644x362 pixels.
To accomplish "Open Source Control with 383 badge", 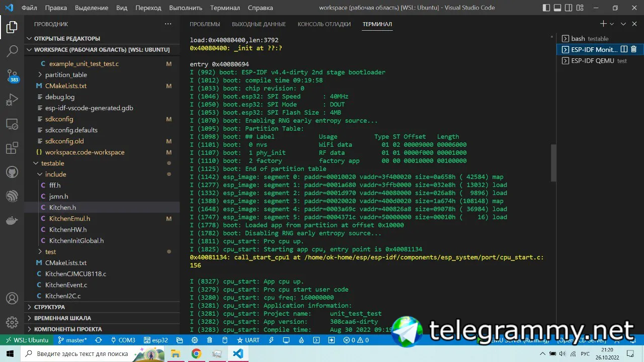I will (x=12, y=75).
